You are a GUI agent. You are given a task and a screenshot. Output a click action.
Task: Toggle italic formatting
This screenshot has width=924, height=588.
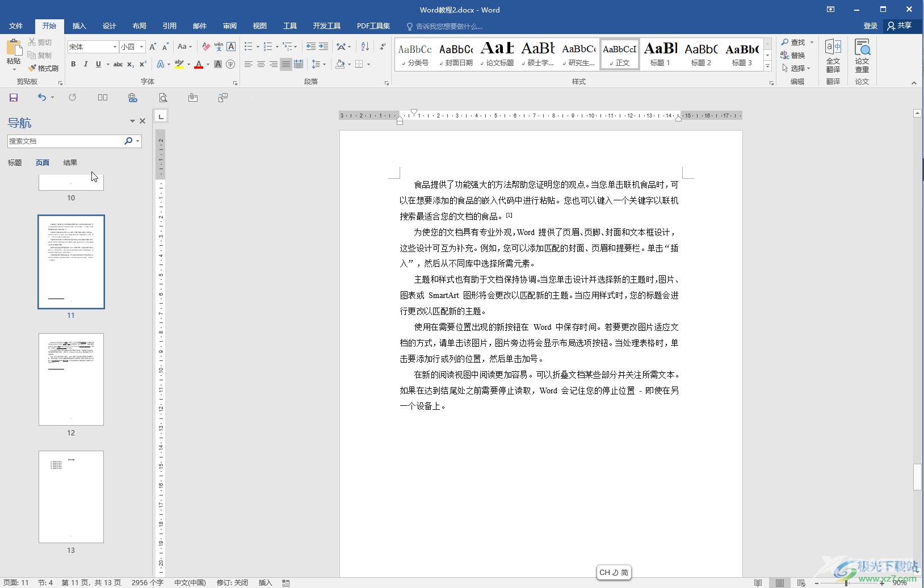click(x=86, y=64)
